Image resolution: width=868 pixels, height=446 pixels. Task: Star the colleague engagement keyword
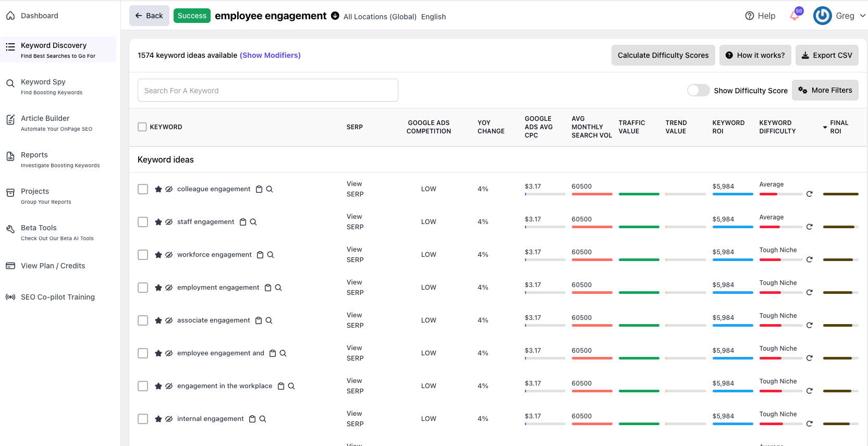tap(158, 189)
